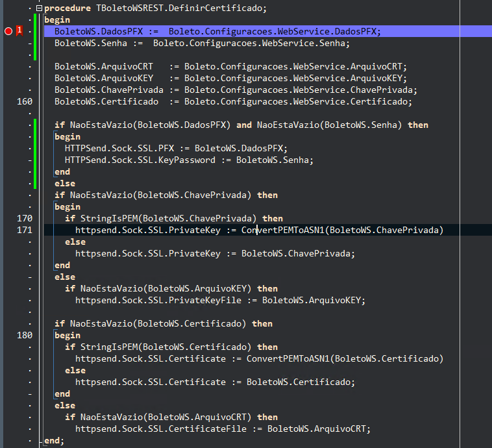Viewport: 492px width, 448px height.
Task: Click Boleto.Configuracoes.WebService.ArquivoKEY value
Action: tap(295, 78)
